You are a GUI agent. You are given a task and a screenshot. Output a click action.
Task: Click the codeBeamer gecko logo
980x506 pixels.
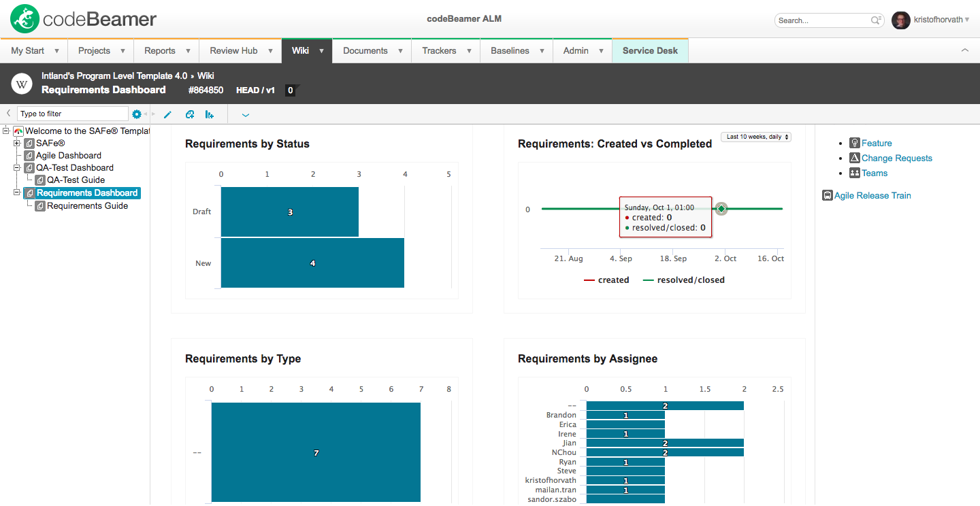(24, 20)
